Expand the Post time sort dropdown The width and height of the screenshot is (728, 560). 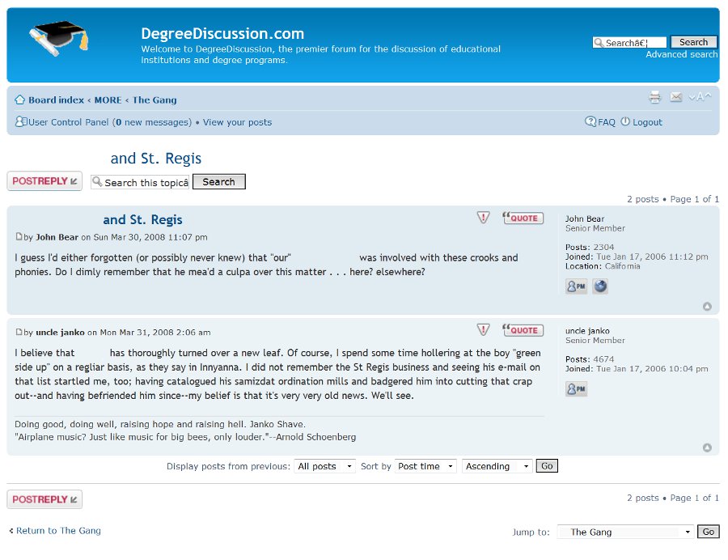[x=425, y=466]
